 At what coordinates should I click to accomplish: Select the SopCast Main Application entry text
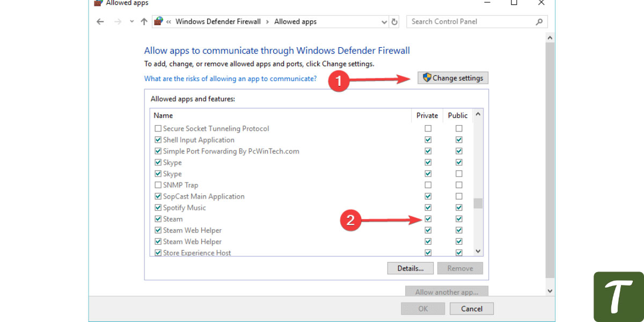tap(204, 196)
